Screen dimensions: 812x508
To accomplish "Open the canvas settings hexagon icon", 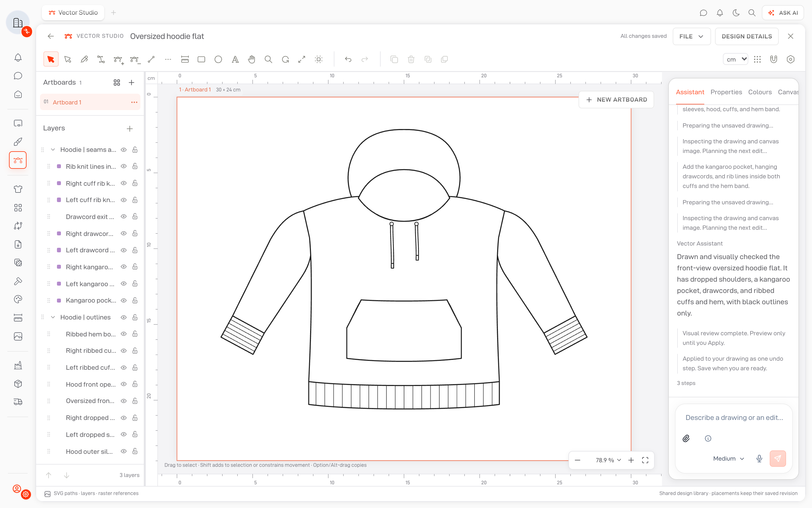I will pos(791,60).
